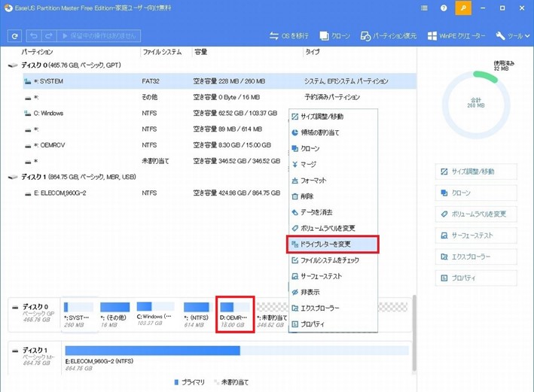The height and width of the screenshot is (392, 534).
Task: Click the orange key upgrade icon
Action: (463, 8)
